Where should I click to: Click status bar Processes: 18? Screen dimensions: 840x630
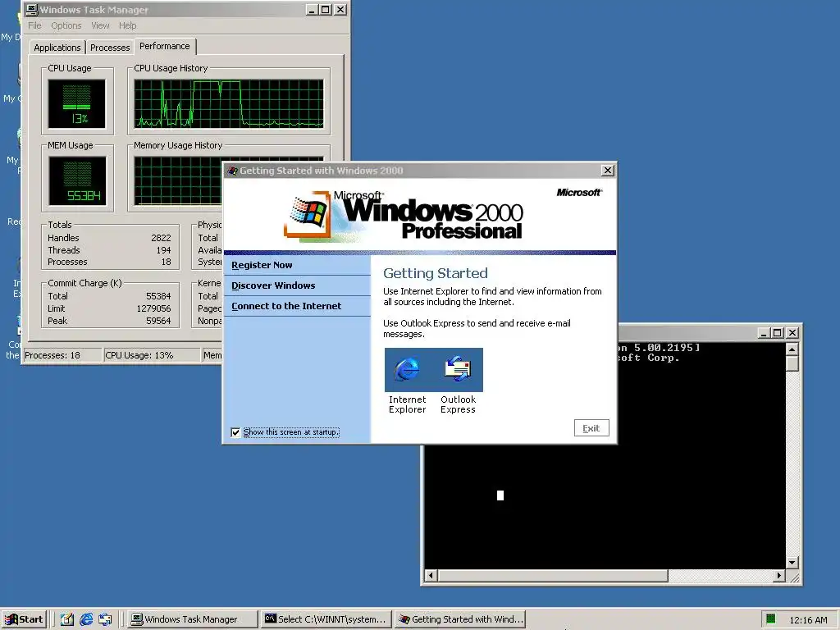point(62,355)
